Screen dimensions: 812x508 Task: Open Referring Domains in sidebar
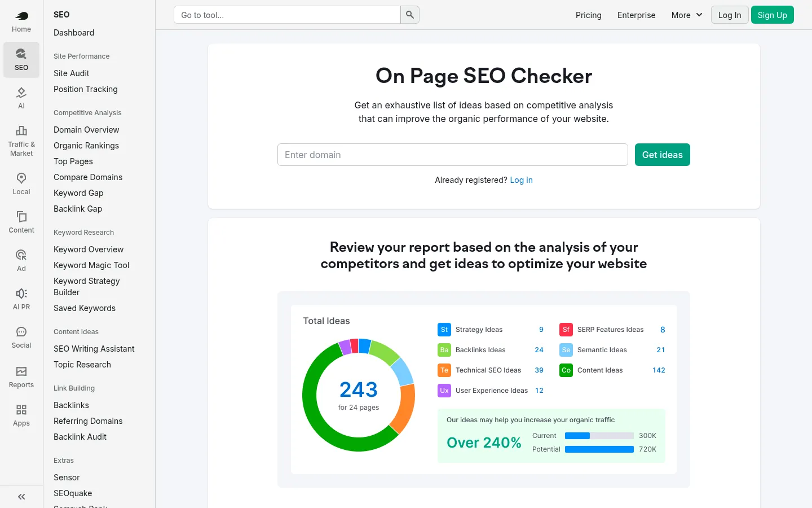[88, 421]
